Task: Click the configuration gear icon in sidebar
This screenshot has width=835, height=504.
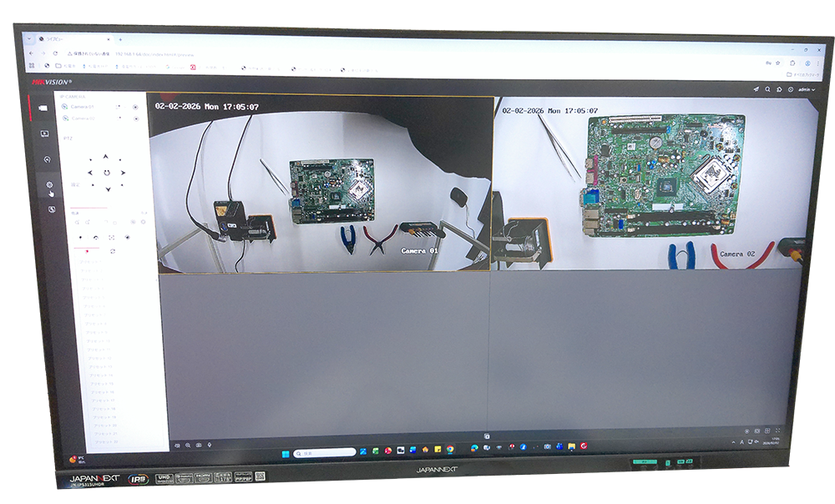Action: coord(49,184)
